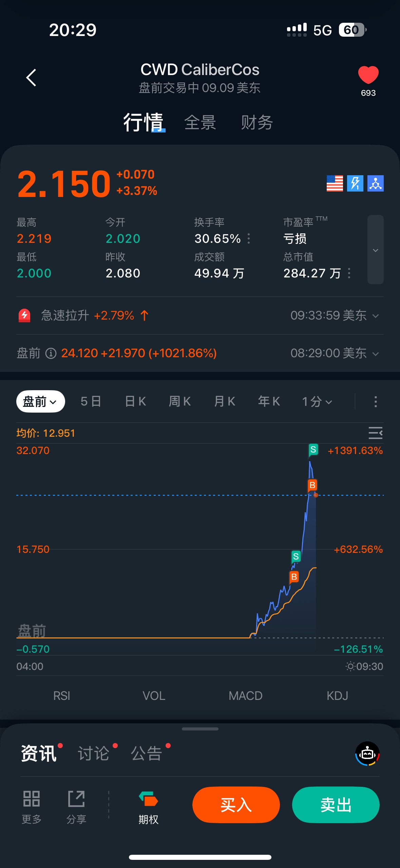Tap the 均价: 12.951 average price label
This screenshot has height=868, width=400.
coord(46,433)
